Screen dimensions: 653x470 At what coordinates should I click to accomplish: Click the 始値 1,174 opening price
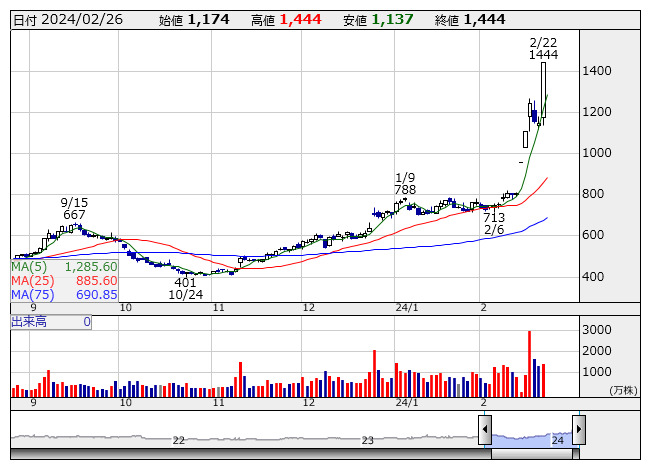point(194,20)
